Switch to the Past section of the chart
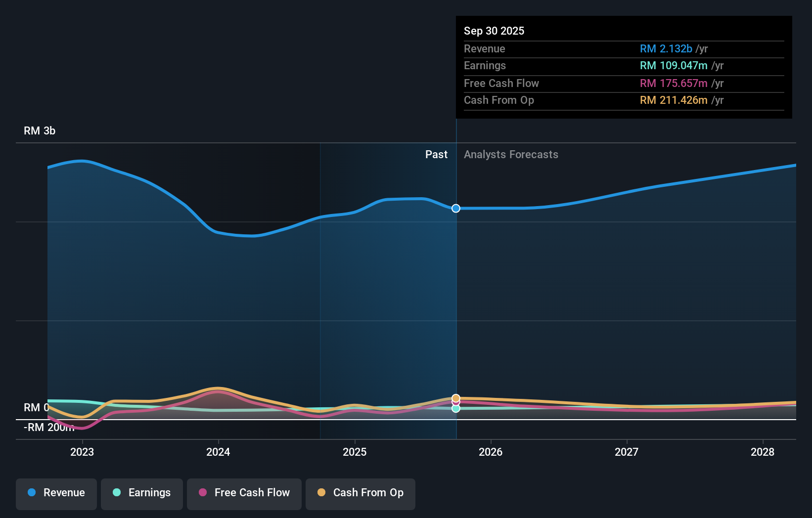 pyautogui.click(x=436, y=154)
